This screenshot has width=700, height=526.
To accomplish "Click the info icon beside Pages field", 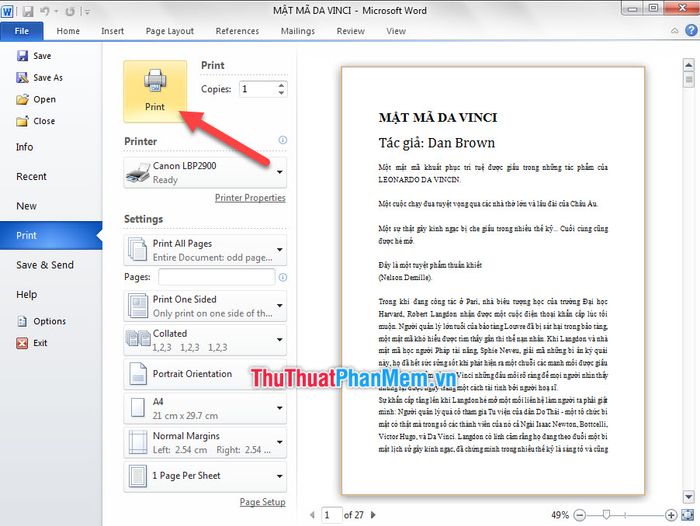I will click(x=283, y=277).
